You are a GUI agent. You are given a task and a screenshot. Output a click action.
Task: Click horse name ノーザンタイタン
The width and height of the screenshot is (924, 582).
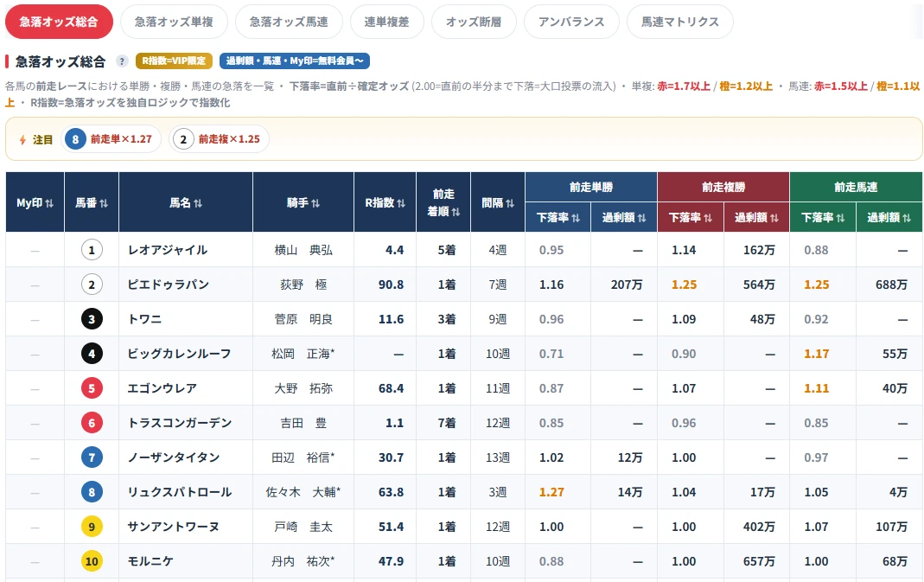tap(173, 457)
